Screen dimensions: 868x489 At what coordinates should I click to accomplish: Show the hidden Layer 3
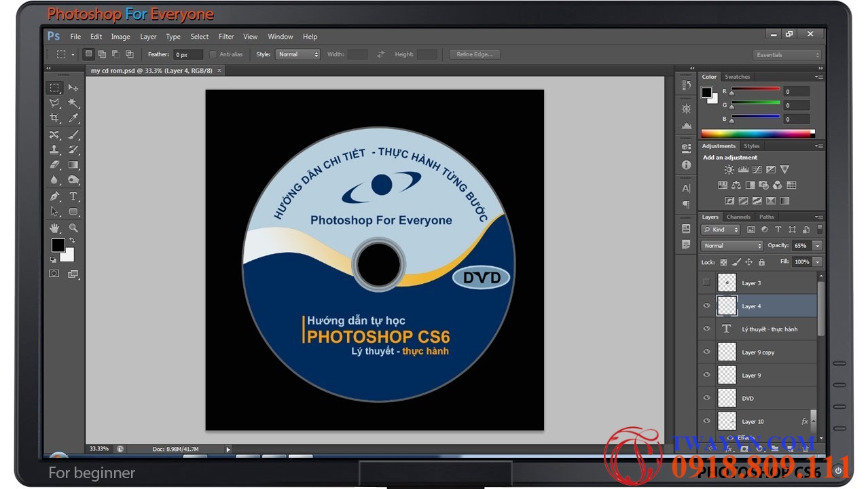(x=706, y=283)
